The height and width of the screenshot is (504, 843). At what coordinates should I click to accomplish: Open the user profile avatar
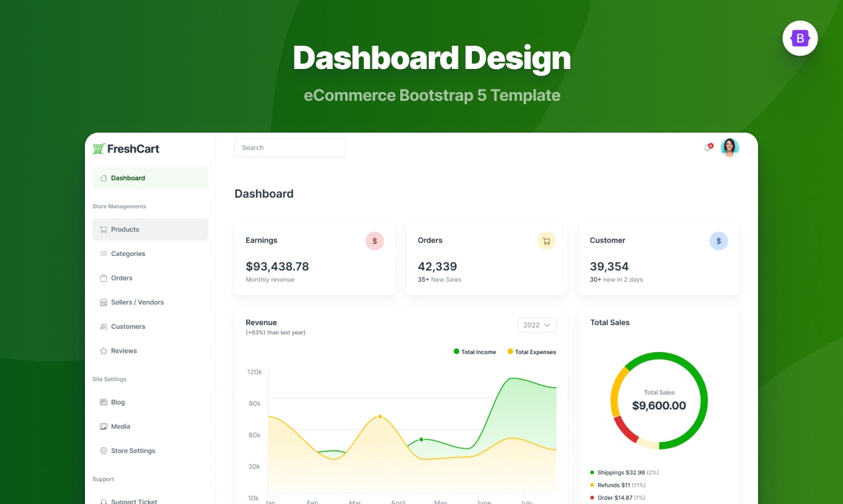(729, 147)
